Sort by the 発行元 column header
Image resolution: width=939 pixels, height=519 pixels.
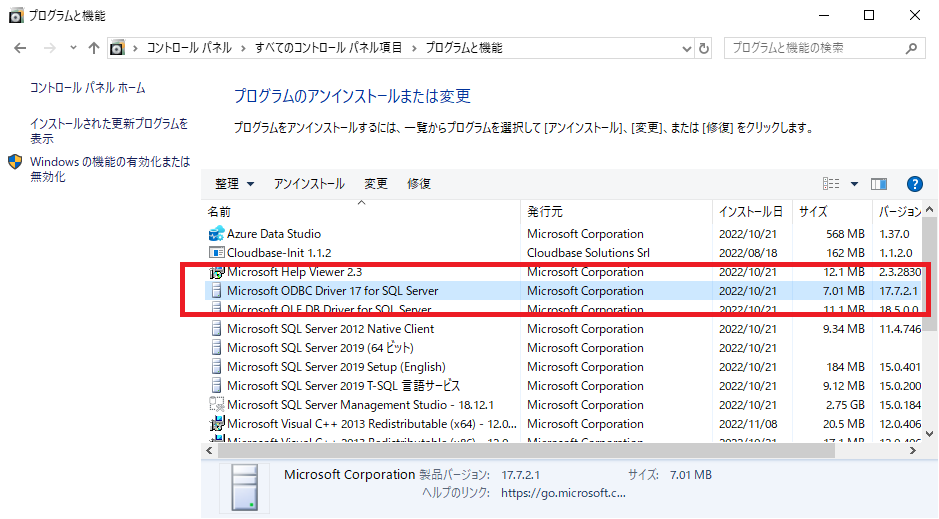tap(617, 212)
